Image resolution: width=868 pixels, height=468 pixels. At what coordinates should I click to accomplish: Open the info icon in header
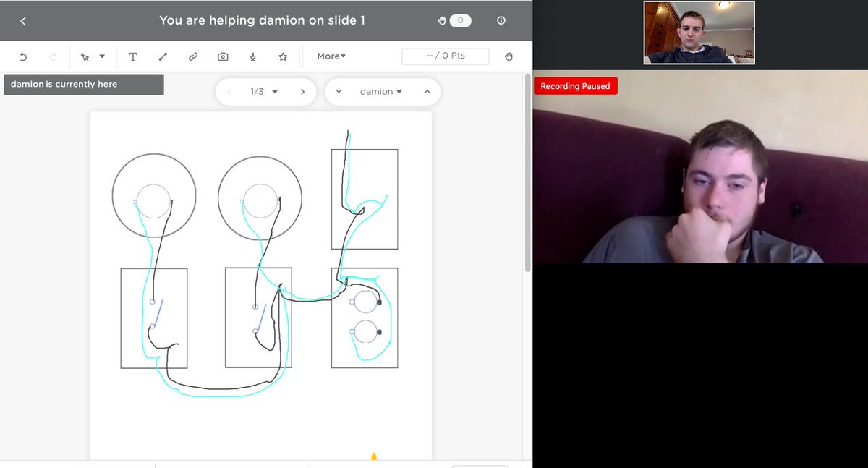[x=501, y=21]
